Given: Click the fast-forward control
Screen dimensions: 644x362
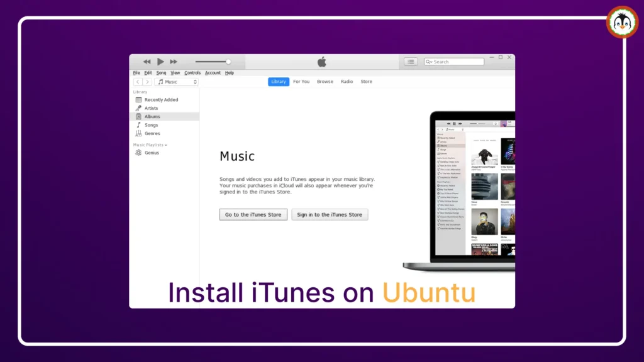Looking at the screenshot, I should coord(174,61).
